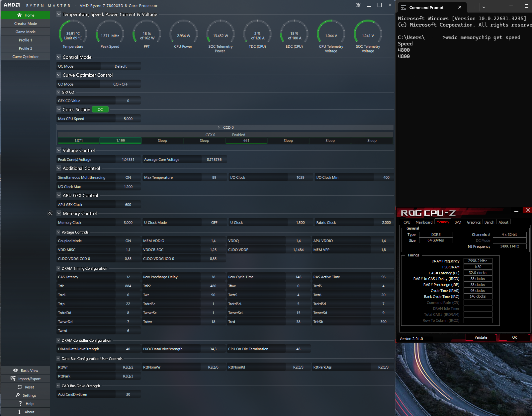Image resolution: width=532 pixels, height=416 pixels.
Task: Click the Help question mark icon
Action: point(20,403)
